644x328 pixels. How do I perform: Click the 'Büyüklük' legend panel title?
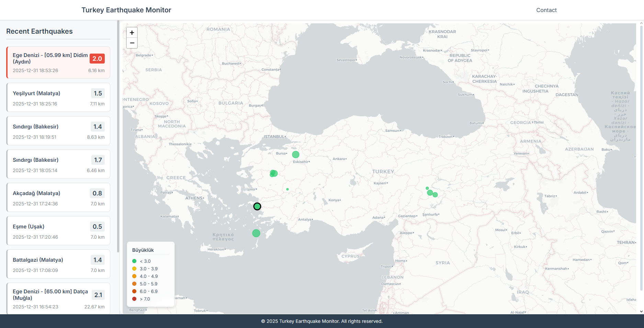pos(142,250)
